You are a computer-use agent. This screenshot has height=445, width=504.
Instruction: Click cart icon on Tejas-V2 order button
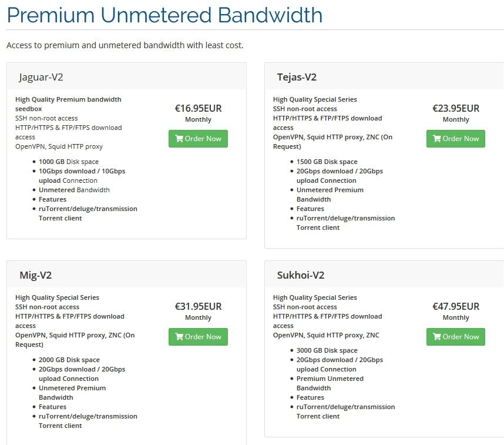click(437, 139)
